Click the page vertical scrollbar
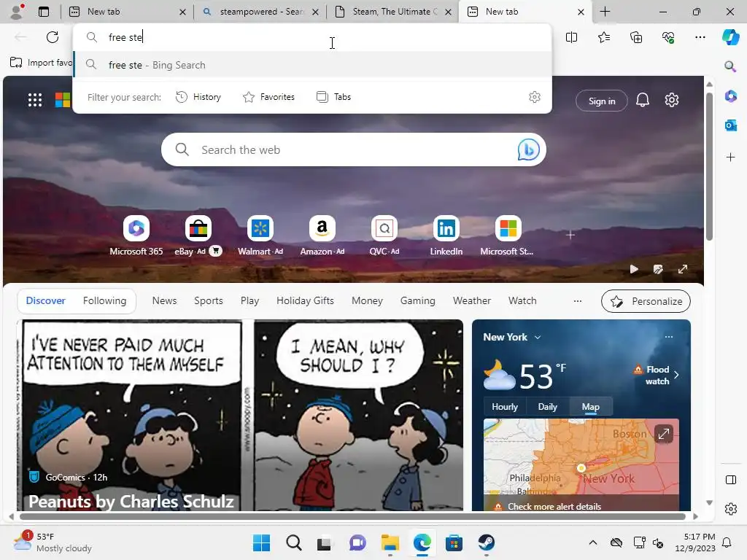 coord(709,167)
